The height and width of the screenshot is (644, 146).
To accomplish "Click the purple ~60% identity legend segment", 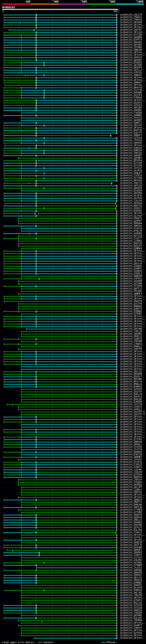I will (x=73, y=4).
